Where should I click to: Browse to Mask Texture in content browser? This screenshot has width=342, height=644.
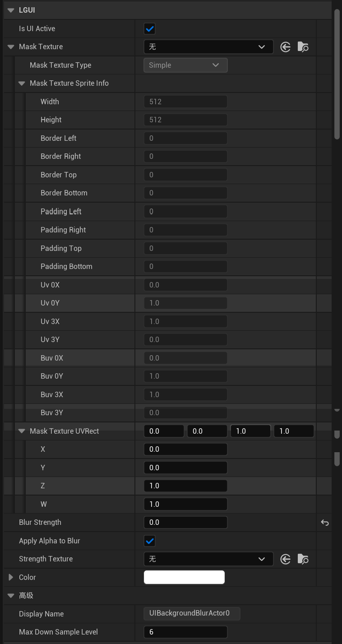(x=303, y=47)
